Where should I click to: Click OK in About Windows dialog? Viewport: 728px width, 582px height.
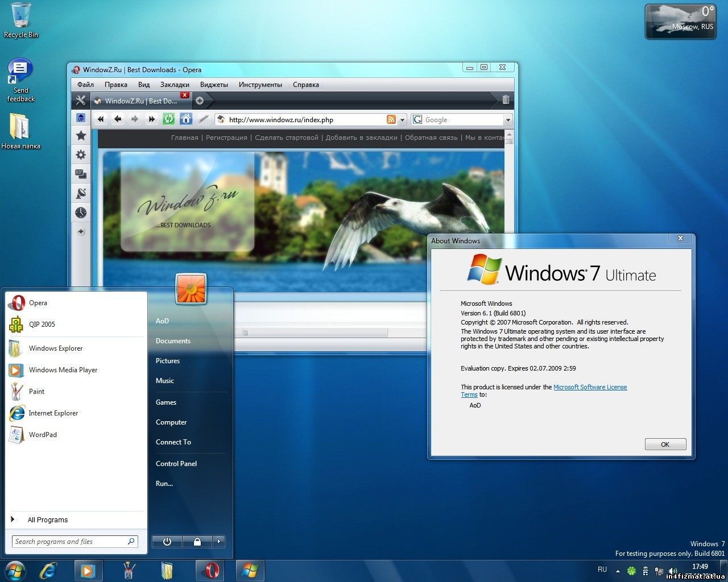[x=665, y=444]
